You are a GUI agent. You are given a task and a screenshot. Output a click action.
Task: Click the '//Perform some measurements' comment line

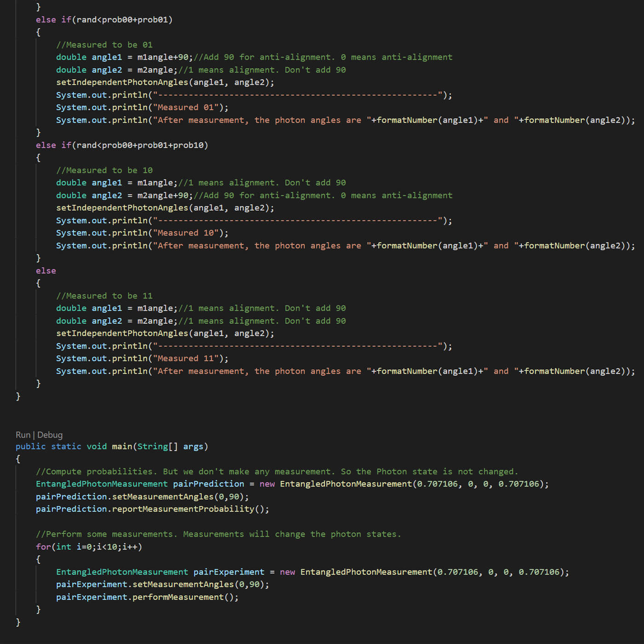click(x=218, y=534)
